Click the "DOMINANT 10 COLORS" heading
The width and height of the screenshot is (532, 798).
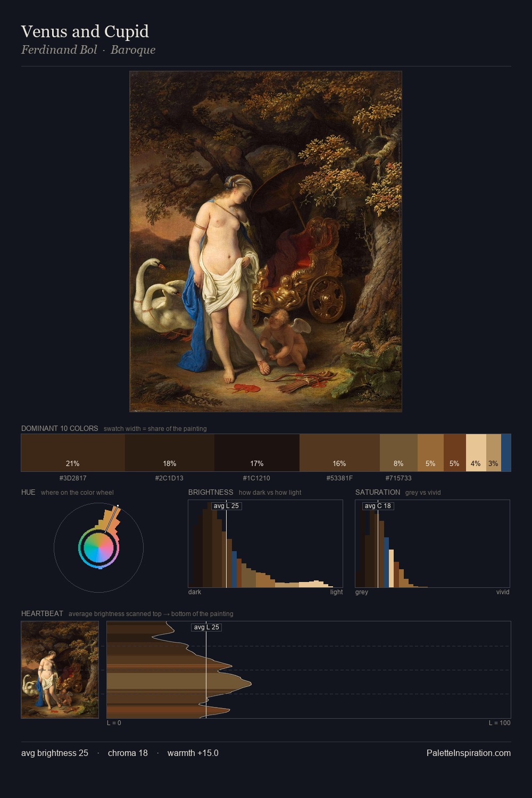[60, 428]
